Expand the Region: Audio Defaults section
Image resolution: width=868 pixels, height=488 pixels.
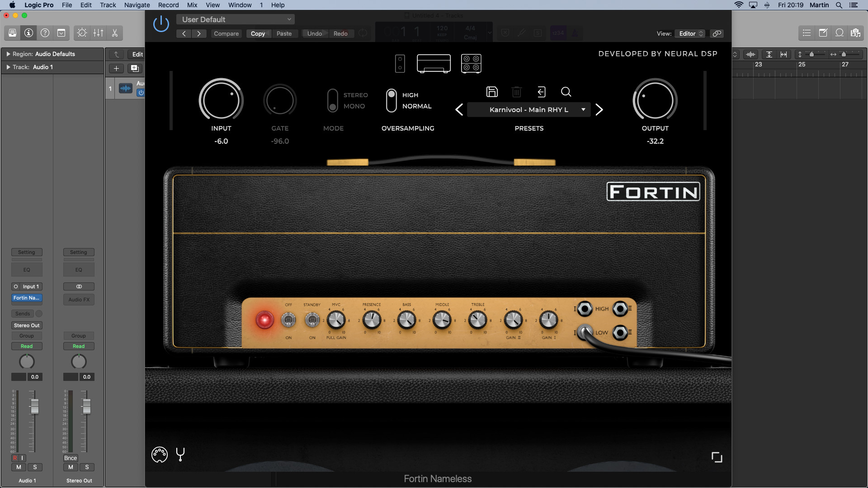(x=8, y=54)
